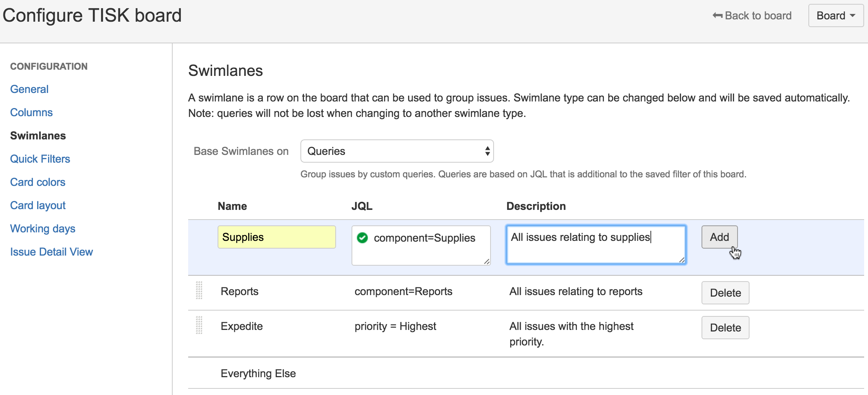Switch to the Swimlanes configuration section

[38, 136]
